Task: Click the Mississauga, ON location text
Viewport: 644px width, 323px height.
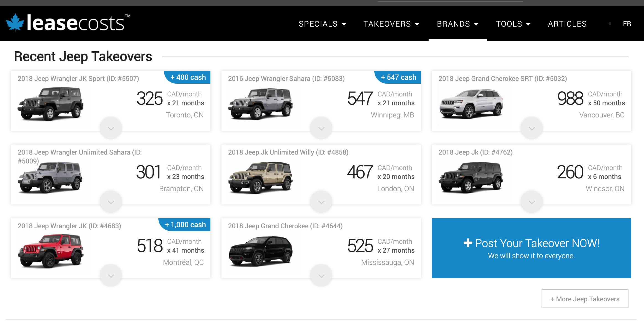Action: (x=388, y=262)
